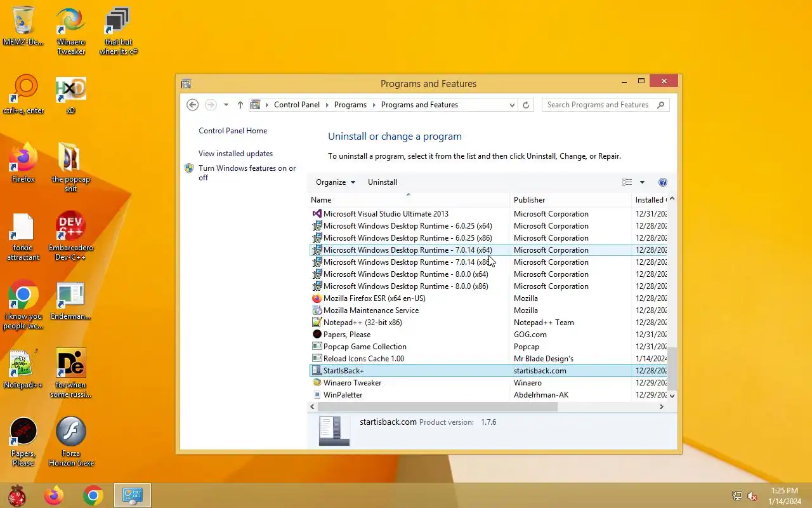Open the Forza Horizon 5.exe desktop icon
The image size is (812, 508).
tap(70, 442)
